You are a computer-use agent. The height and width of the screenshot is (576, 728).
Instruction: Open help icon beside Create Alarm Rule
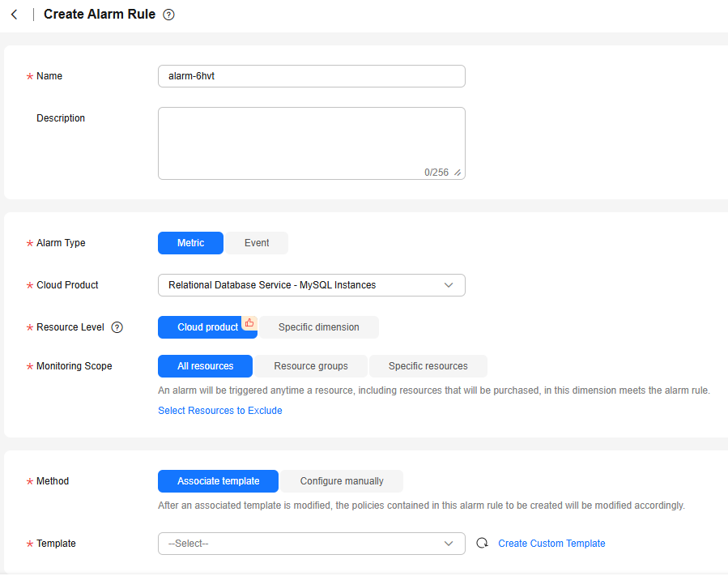168,15
